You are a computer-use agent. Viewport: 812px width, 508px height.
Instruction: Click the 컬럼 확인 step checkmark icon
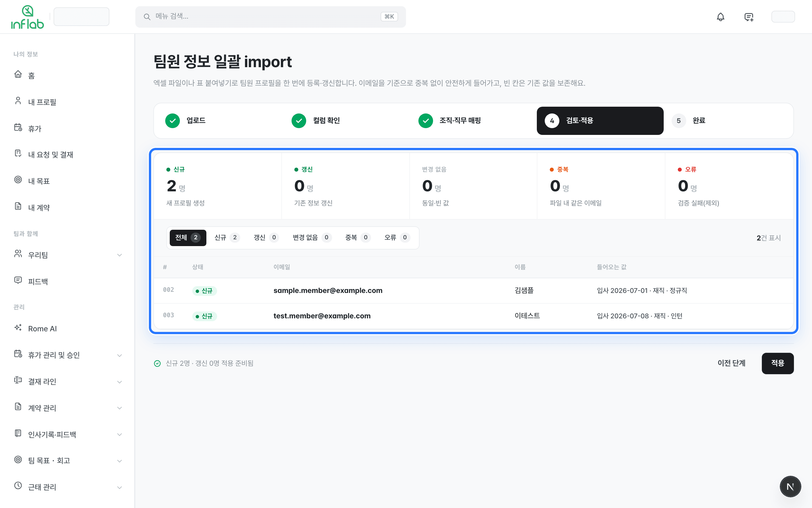pyautogui.click(x=299, y=121)
